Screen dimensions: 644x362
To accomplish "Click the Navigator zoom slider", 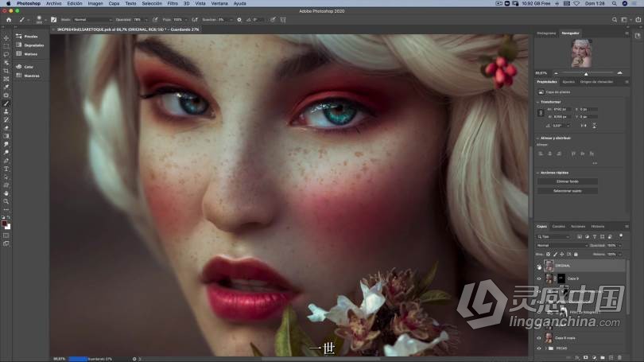I will click(x=588, y=73).
